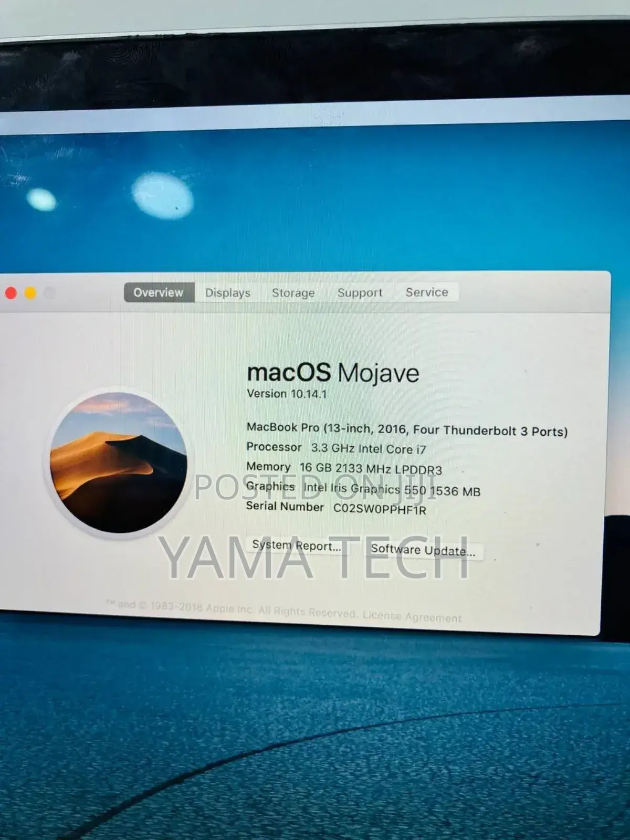
Task: Open the Storage tab
Action: pyautogui.click(x=293, y=292)
